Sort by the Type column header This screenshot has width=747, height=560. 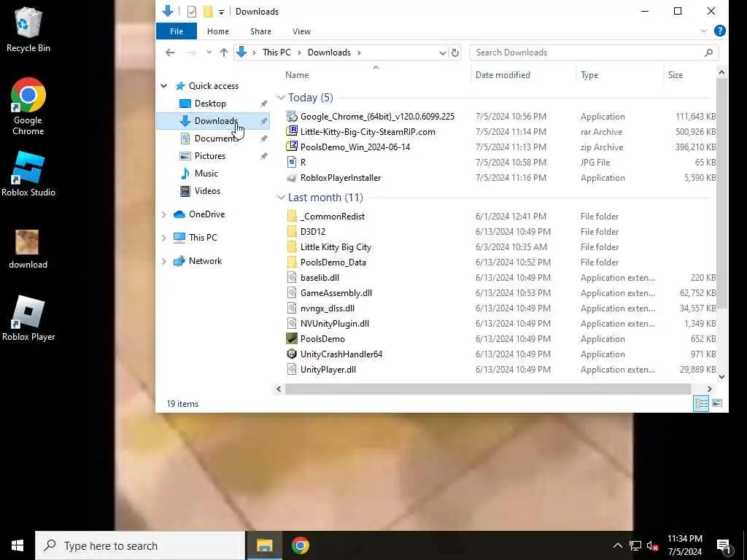(589, 75)
